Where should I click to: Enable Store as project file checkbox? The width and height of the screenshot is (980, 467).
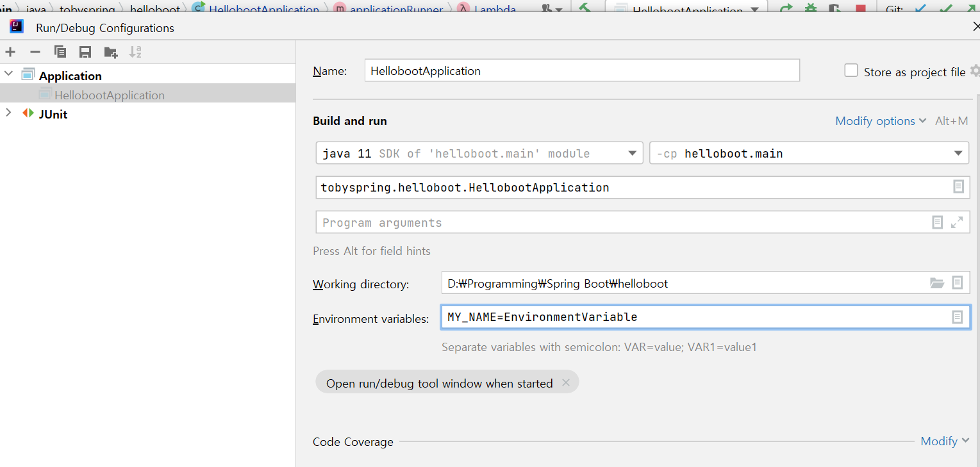coord(851,70)
